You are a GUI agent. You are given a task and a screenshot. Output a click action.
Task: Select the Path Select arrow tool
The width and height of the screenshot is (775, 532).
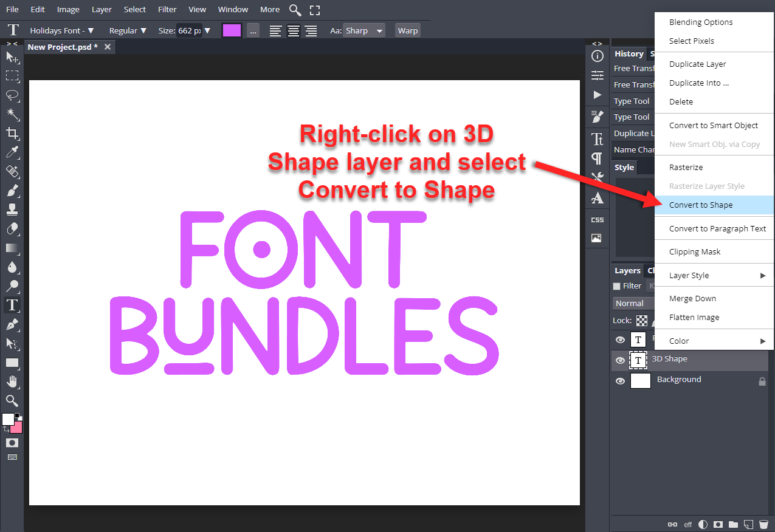12,344
